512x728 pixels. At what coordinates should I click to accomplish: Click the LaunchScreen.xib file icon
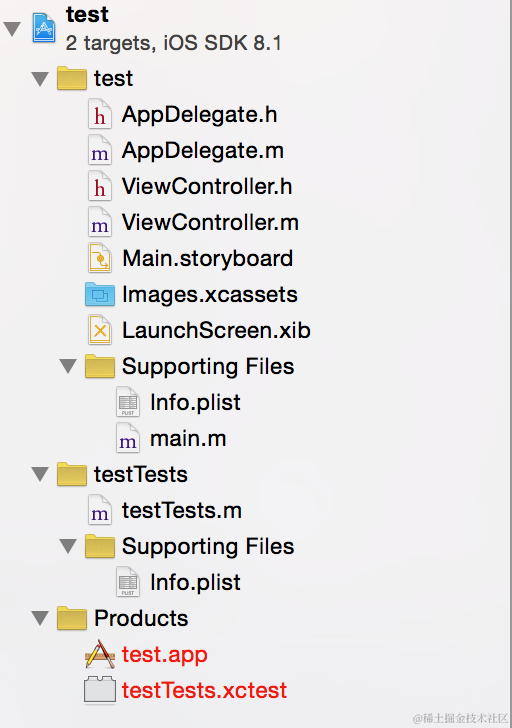point(100,330)
